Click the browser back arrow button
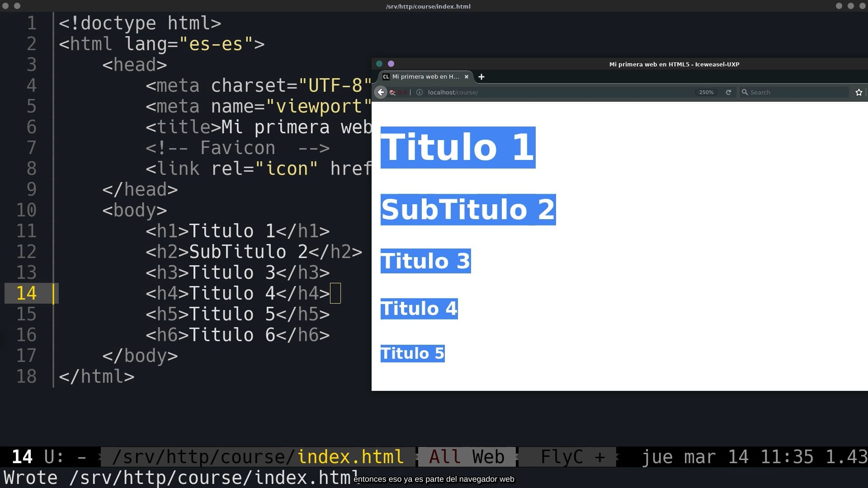 pyautogui.click(x=381, y=92)
